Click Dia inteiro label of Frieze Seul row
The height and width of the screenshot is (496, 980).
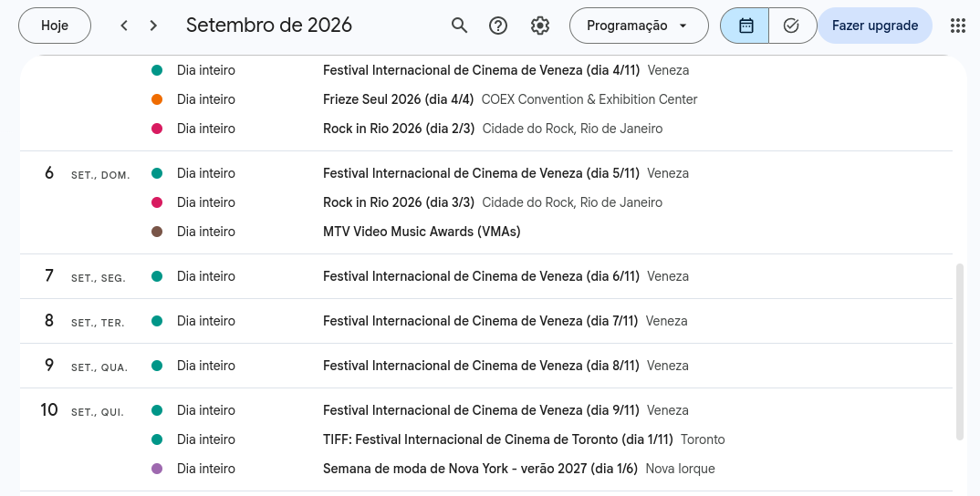point(205,99)
